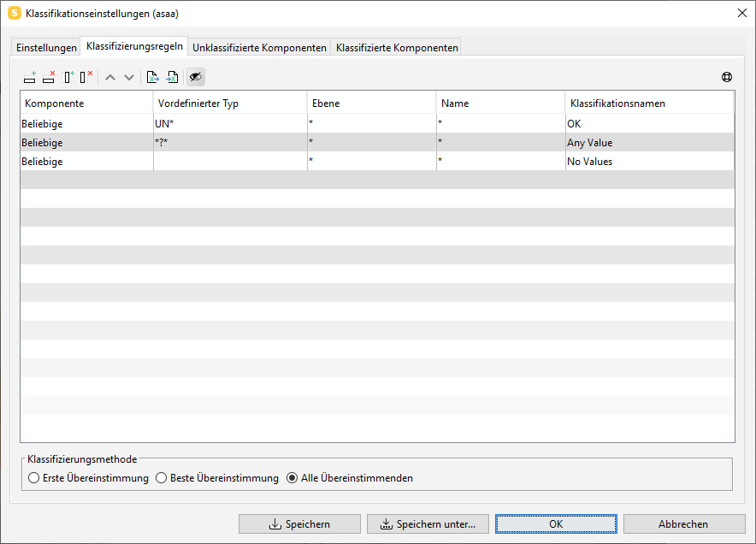
Task: Import rules from Excel file
Action: pyautogui.click(x=172, y=77)
